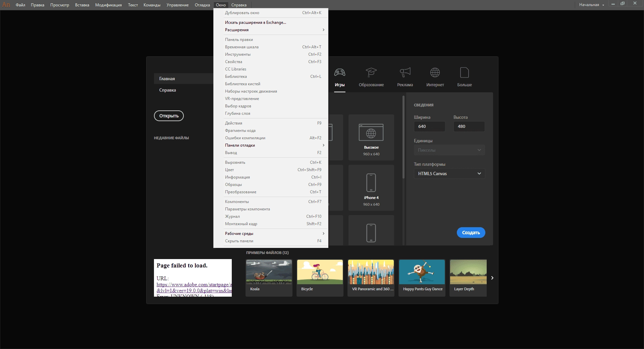Choose Дублировать окно in Окно menu

coord(271,13)
